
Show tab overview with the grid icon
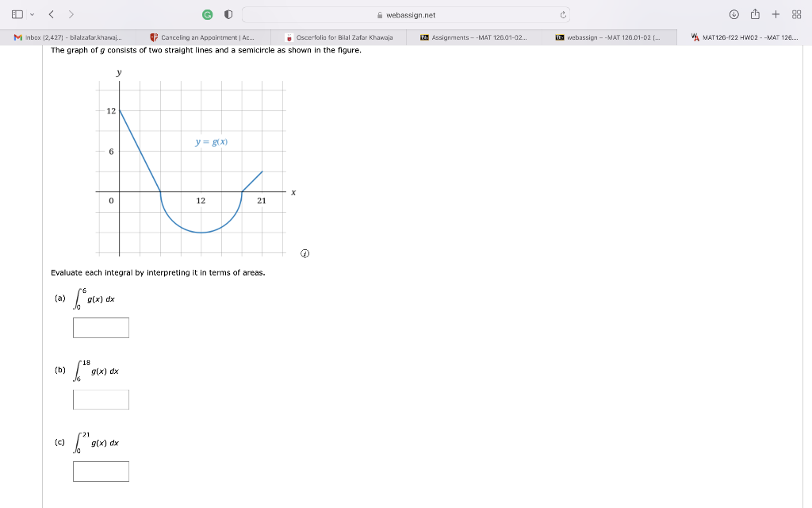[x=797, y=13]
